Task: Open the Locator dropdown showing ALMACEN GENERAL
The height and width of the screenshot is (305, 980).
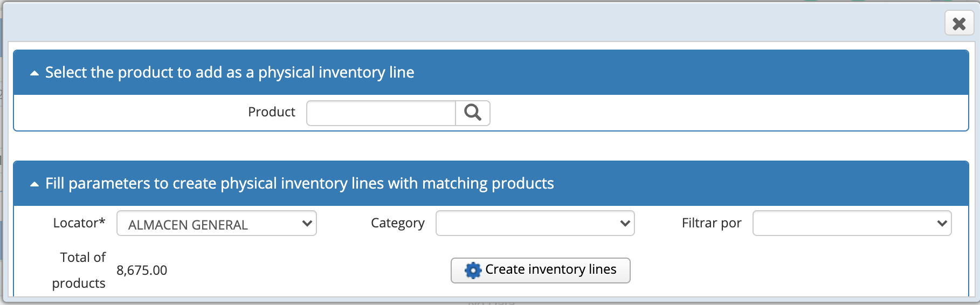Action: (x=217, y=223)
